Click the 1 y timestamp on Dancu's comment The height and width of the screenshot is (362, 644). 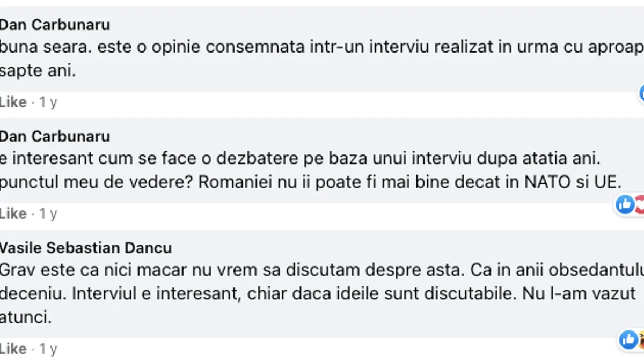(x=48, y=349)
